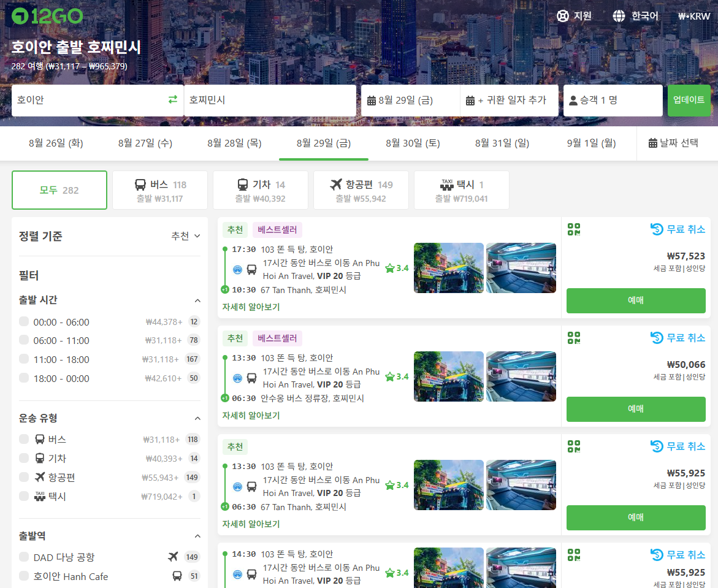Switch to the 9월 1일 (월) date tab
Screen dimensions: 718x588
pos(592,143)
